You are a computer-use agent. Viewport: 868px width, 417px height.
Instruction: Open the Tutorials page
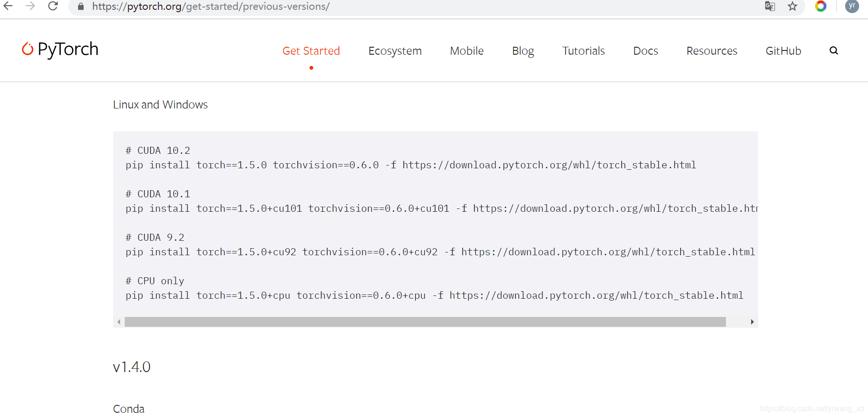point(583,50)
